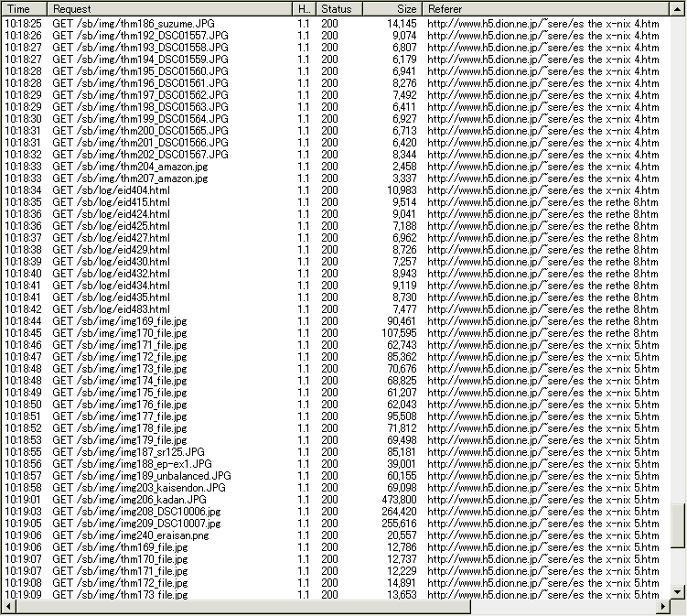The width and height of the screenshot is (687, 616).
Task: Click the timestamp 10:19:01
Action: tap(23, 500)
